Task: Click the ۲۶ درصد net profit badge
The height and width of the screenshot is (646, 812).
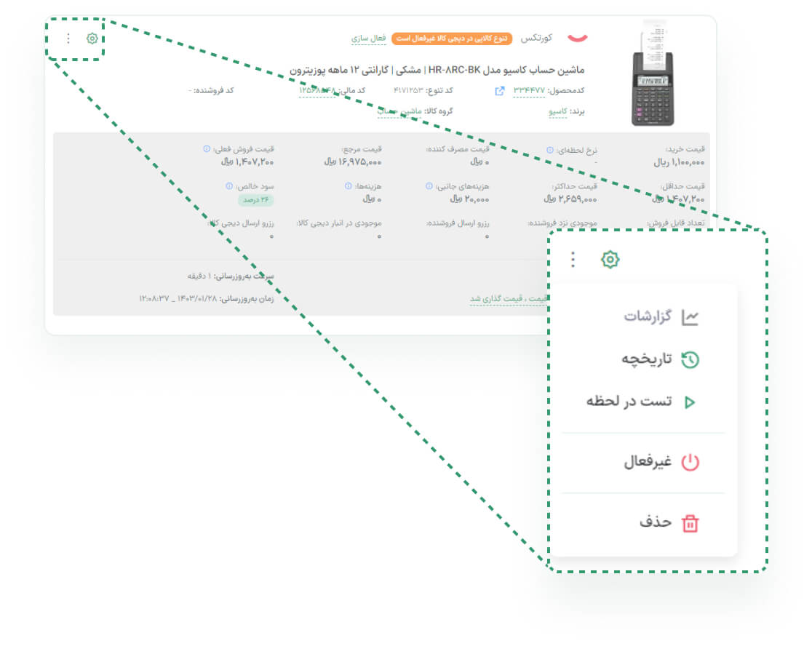Action: click(256, 200)
